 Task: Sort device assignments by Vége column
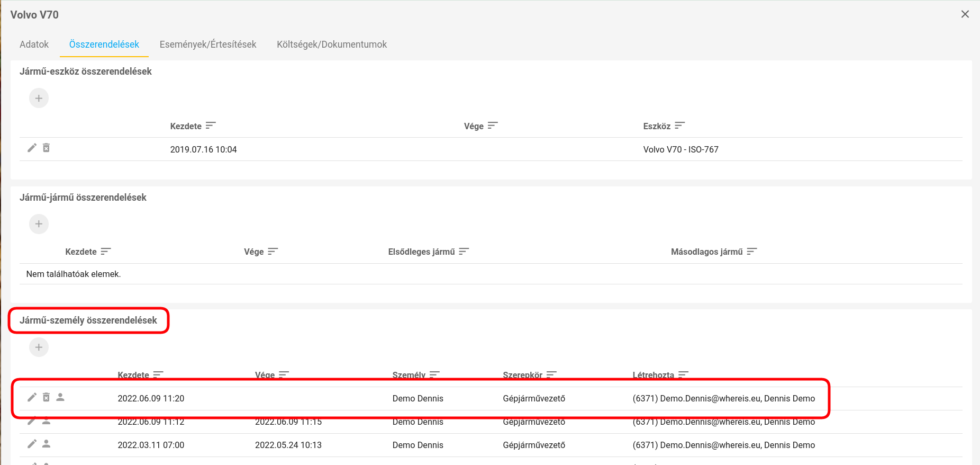tap(493, 126)
